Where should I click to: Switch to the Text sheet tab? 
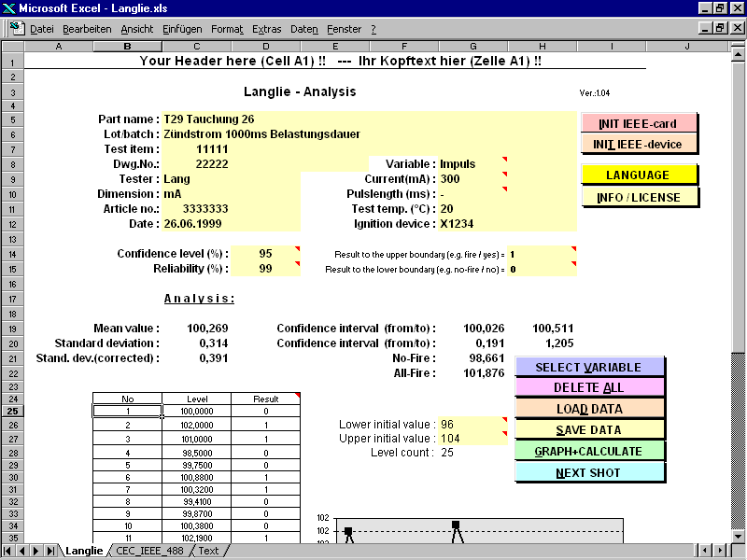208,551
